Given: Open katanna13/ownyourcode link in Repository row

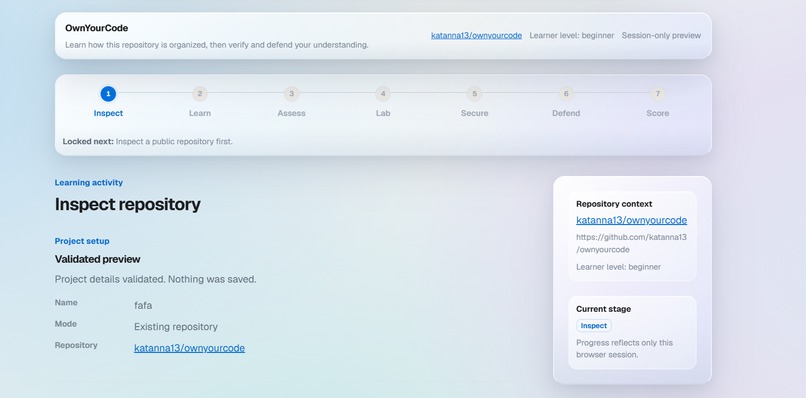Looking at the screenshot, I should click(x=189, y=348).
